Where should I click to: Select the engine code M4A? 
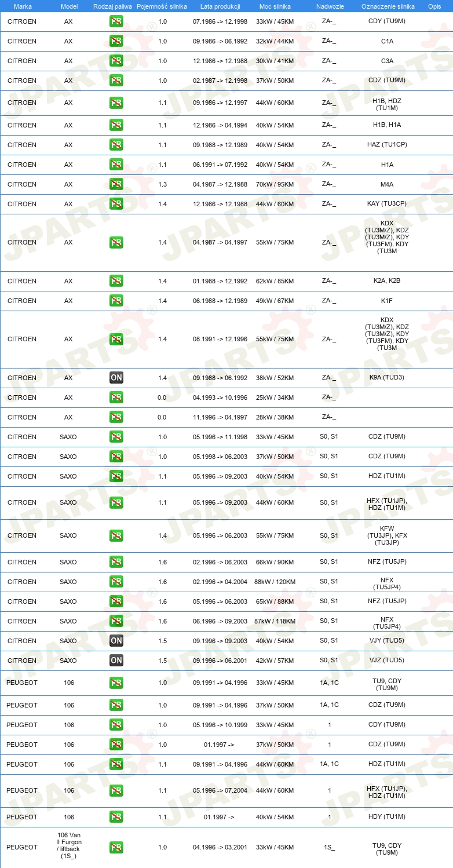(x=387, y=184)
